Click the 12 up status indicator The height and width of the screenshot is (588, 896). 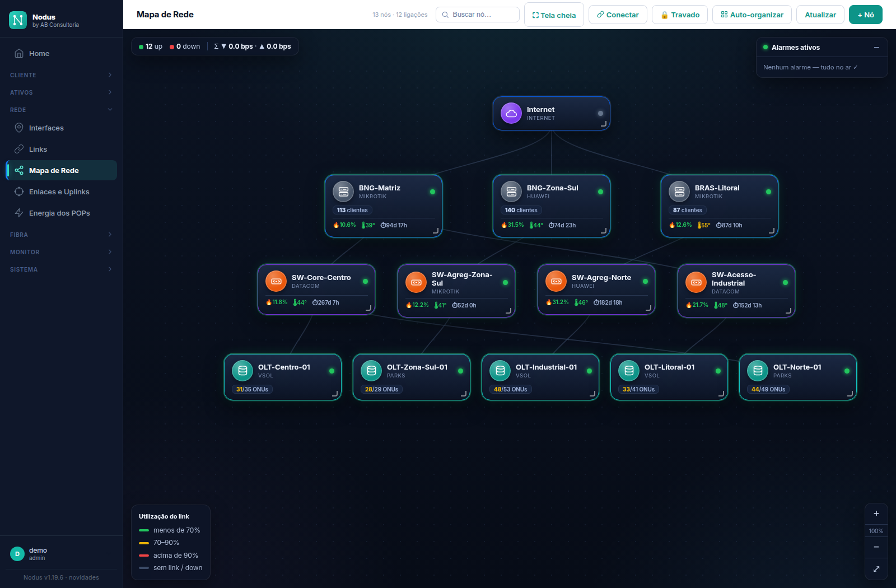[151, 46]
